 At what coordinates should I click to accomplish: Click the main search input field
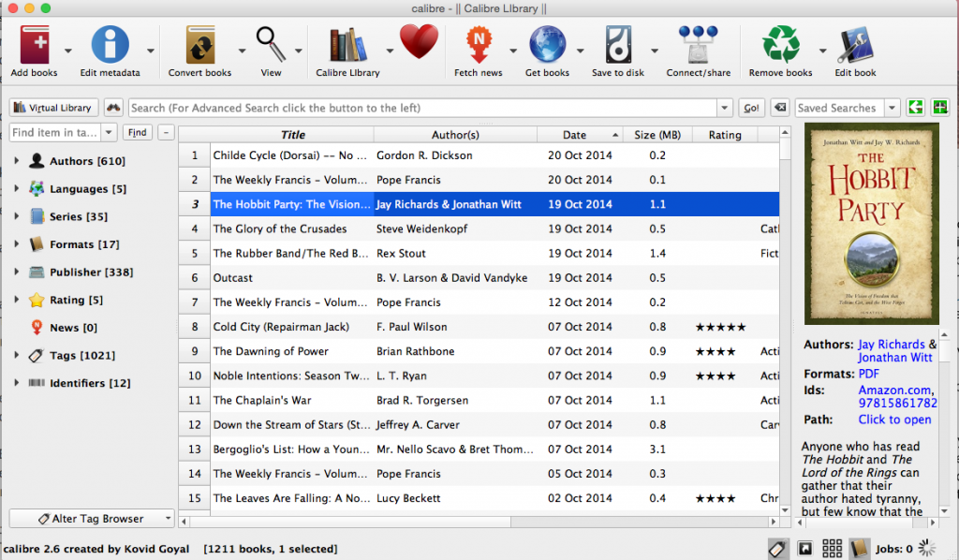click(422, 109)
